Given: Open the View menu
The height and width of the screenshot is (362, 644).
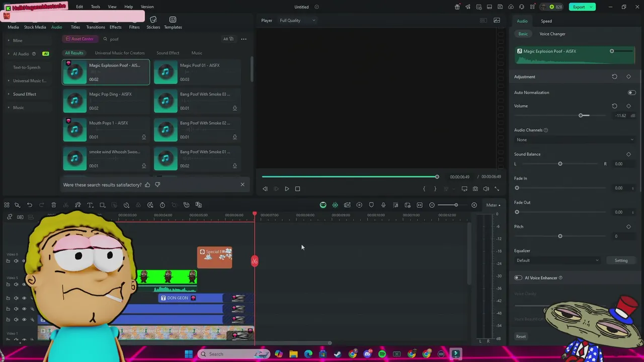Looking at the screenshot, I should coord(112,7).
